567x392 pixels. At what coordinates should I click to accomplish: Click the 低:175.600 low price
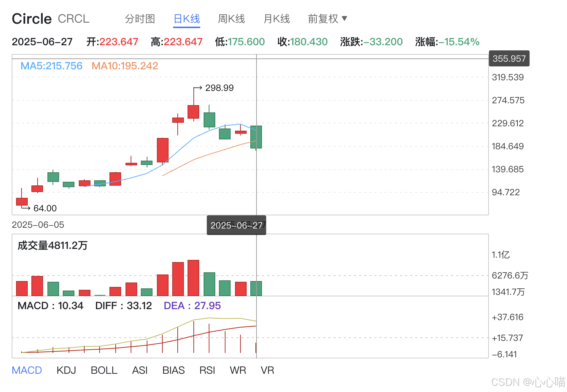(240, 42)
